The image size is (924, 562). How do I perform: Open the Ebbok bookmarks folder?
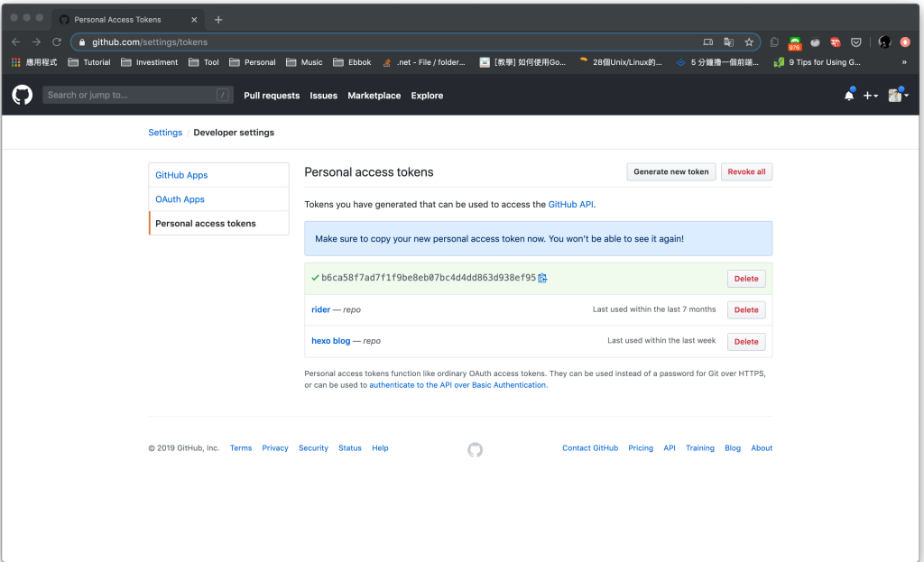coord(352,62)
